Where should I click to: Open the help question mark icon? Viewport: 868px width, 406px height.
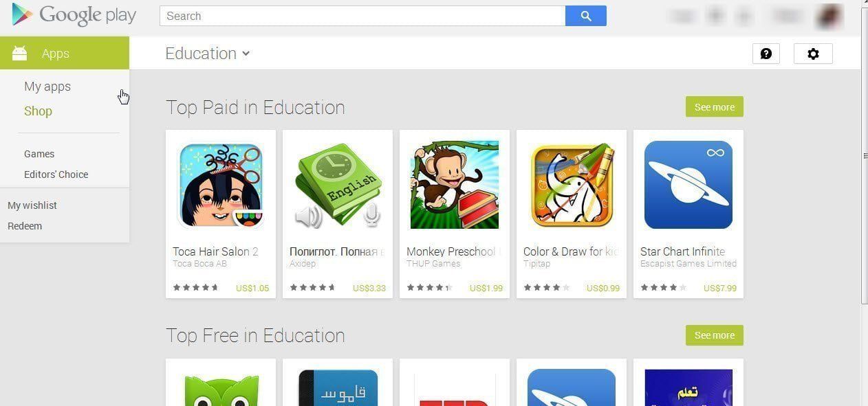(x=766, y=54)
